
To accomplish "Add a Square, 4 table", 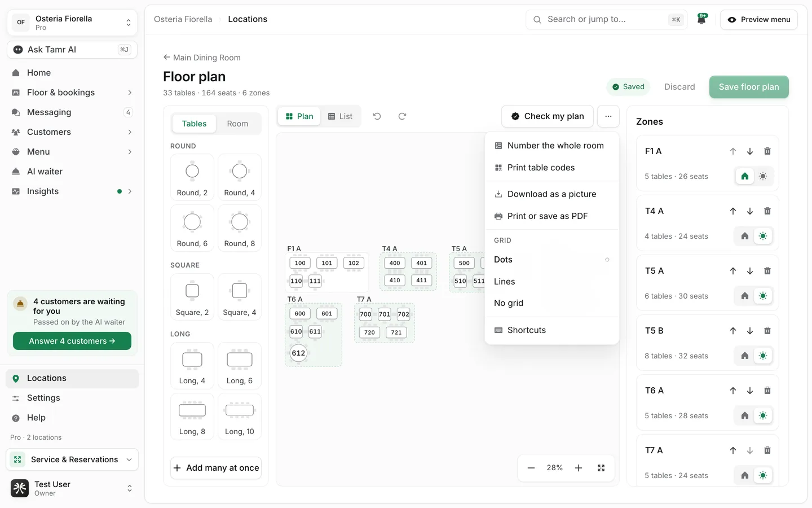I will [240, 297].
